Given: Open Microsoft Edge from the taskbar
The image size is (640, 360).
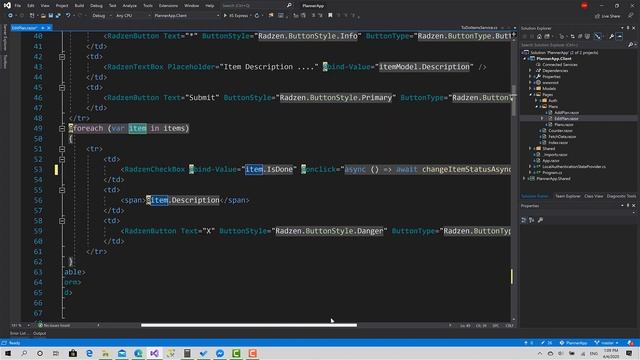Looking at the screenshot, I should 89,353.
